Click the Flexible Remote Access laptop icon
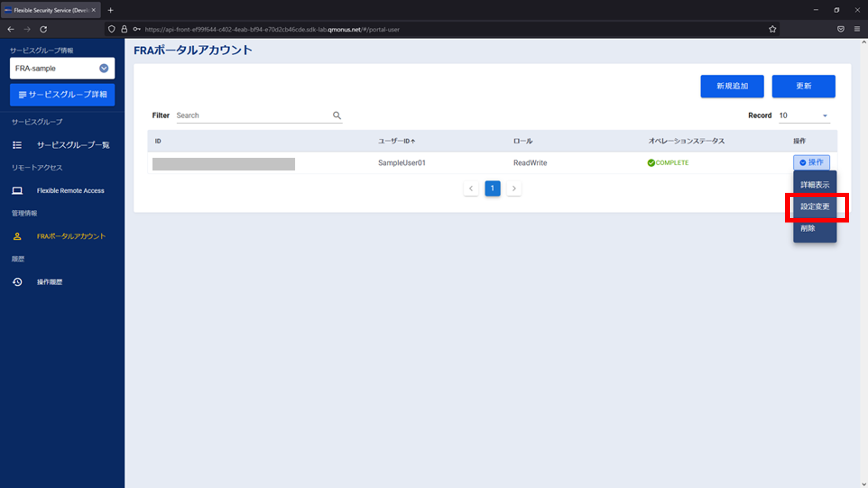 coord(17,191)
